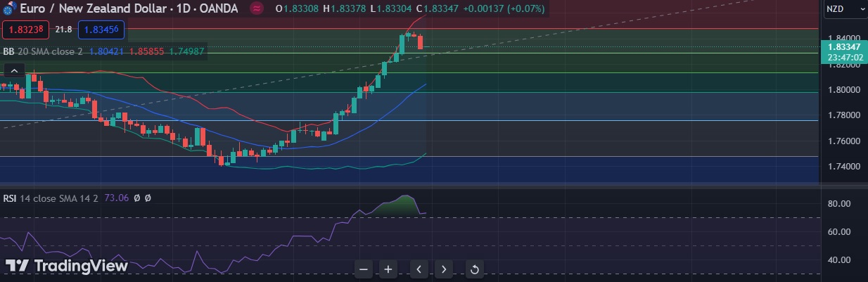The width and height of the screenshot is (868, 282).
Task: Click the 1.74000 price axis label
Action: click(x=844, y=167)
